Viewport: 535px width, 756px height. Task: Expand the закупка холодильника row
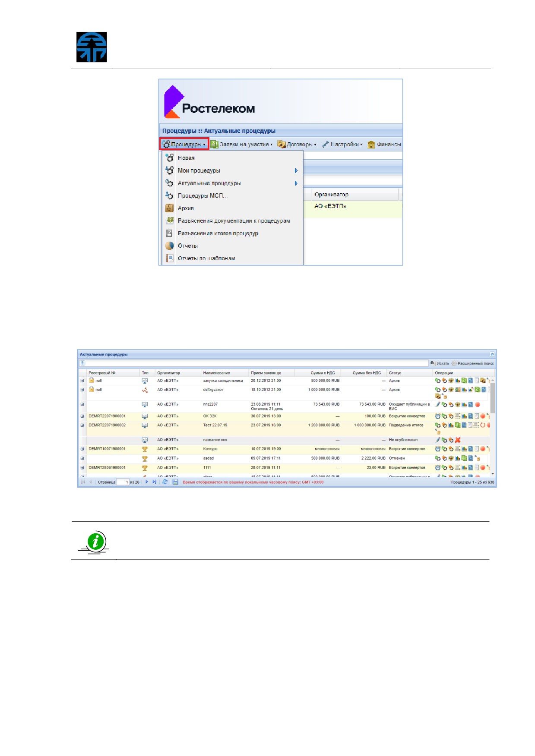coord(82,381)
